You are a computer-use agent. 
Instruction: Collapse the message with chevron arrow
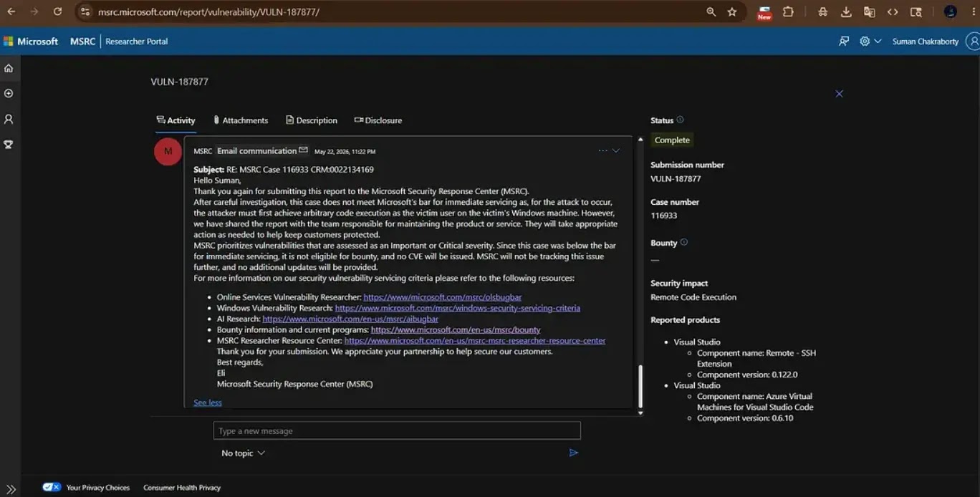tap(615, 150)
